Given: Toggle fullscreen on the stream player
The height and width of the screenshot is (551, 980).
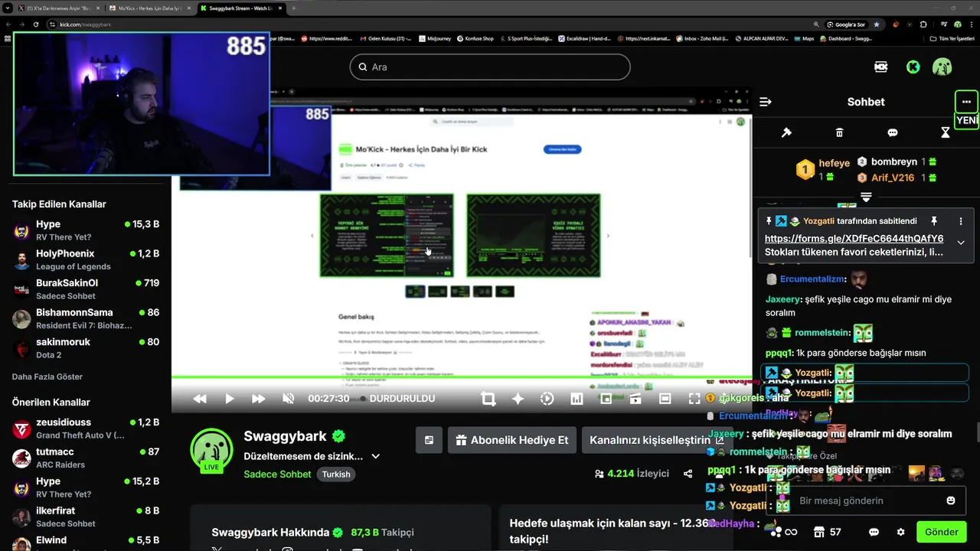Looking at the screenshot, I should 694,399.
